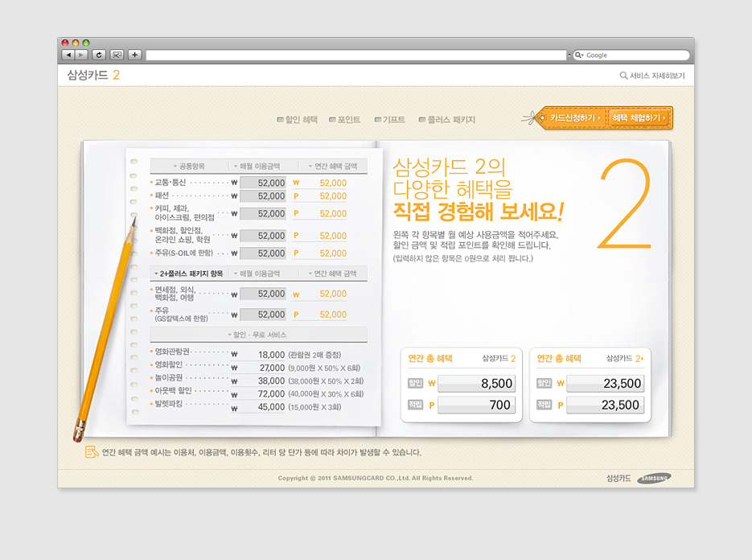Reload the page with the refresh icon
The image size is (752, 560).
click(99, 55)
